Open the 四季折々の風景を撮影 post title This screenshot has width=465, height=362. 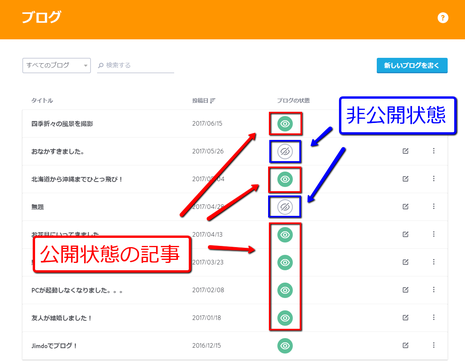point(62,124)
